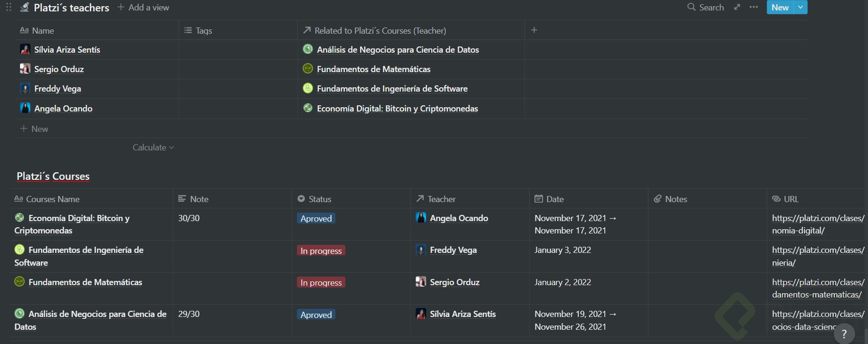Open the Tags column header menu

[203, 30]
